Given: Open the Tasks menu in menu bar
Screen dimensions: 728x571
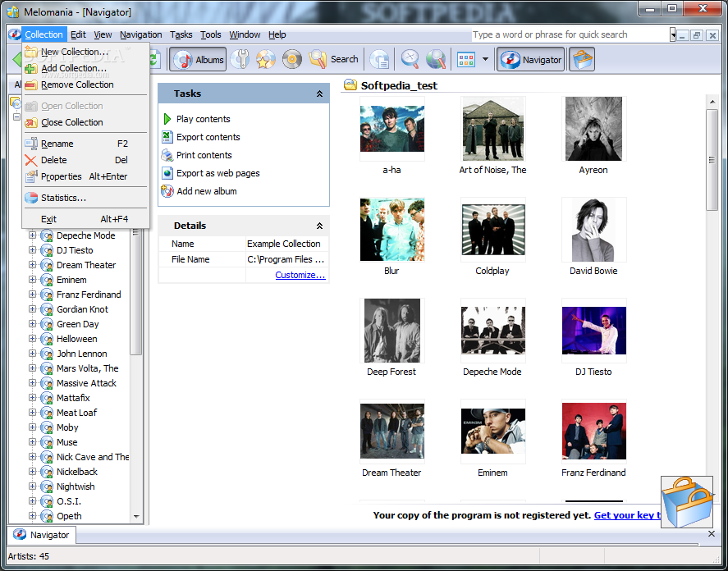Looking at the screenshot, I should 181,34.
